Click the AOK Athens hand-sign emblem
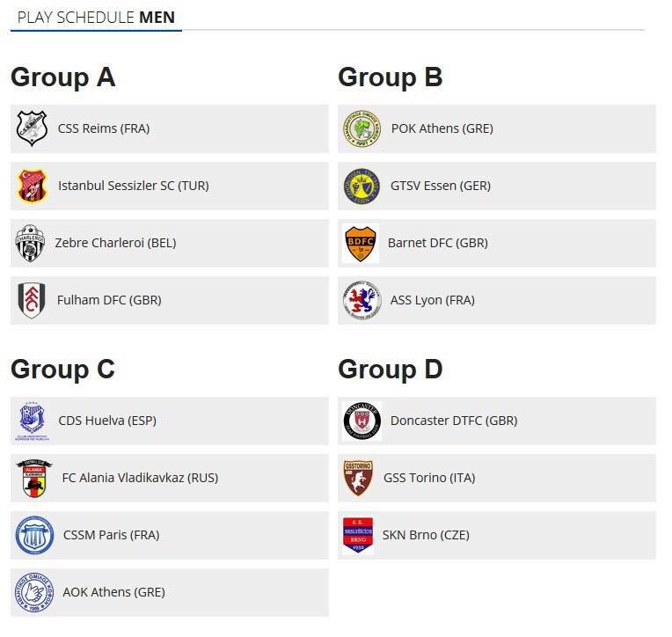 tap(34, 592)
